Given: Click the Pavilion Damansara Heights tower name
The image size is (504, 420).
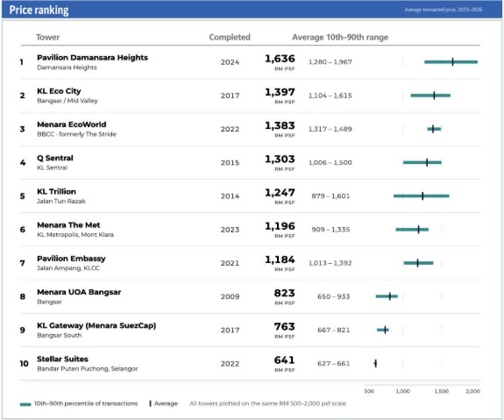Looking at the screenshot, I should (92, 58).
